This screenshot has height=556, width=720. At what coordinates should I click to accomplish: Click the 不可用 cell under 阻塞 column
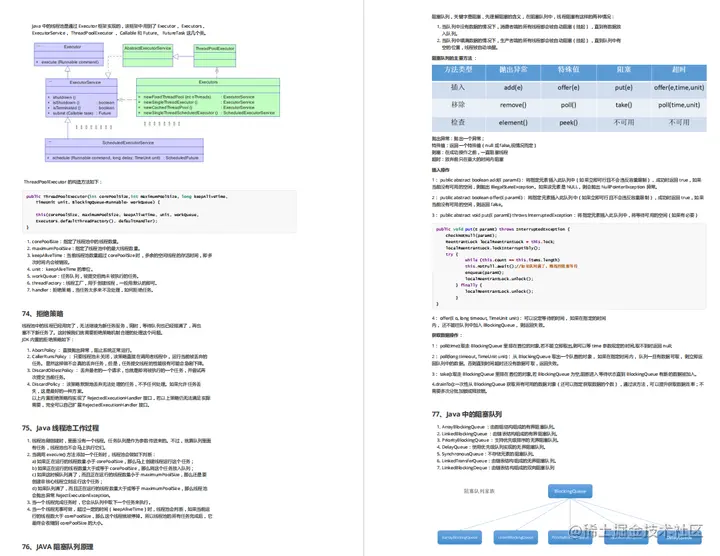[624, 123]
